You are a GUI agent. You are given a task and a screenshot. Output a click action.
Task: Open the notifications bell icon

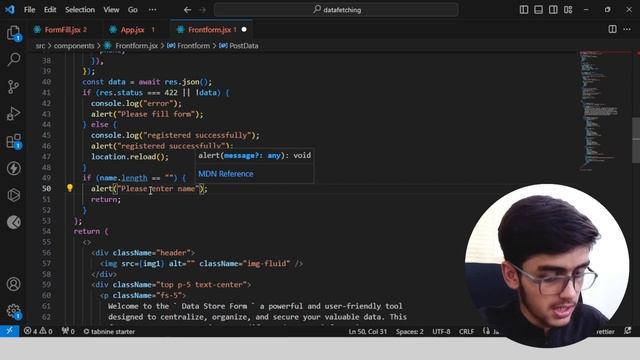(628, 331)
